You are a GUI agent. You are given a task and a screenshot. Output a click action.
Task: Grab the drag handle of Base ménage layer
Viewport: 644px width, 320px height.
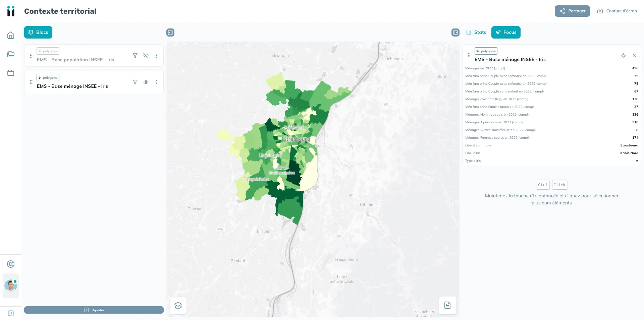(31, 82)
